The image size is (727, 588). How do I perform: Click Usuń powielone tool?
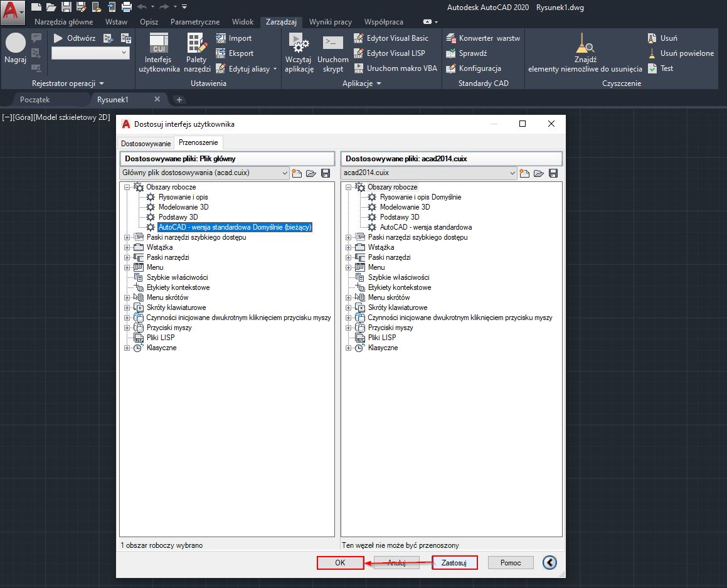(x=680, y=53)
